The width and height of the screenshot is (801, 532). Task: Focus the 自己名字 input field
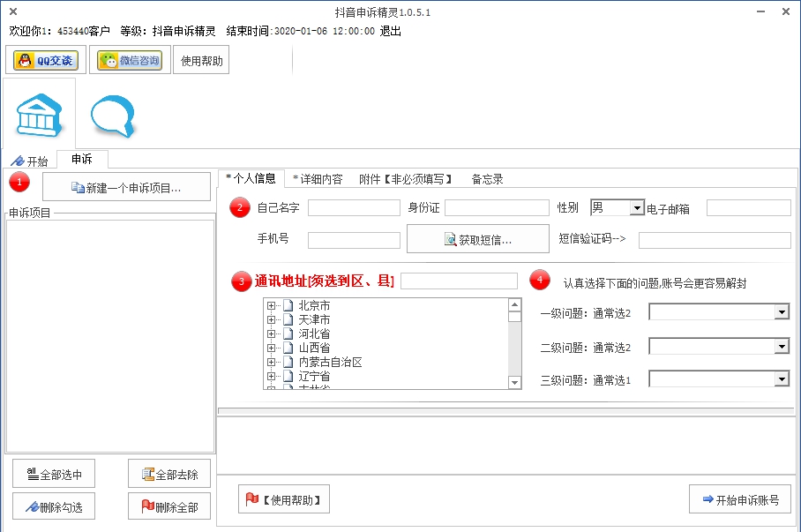tap(354, 208)
